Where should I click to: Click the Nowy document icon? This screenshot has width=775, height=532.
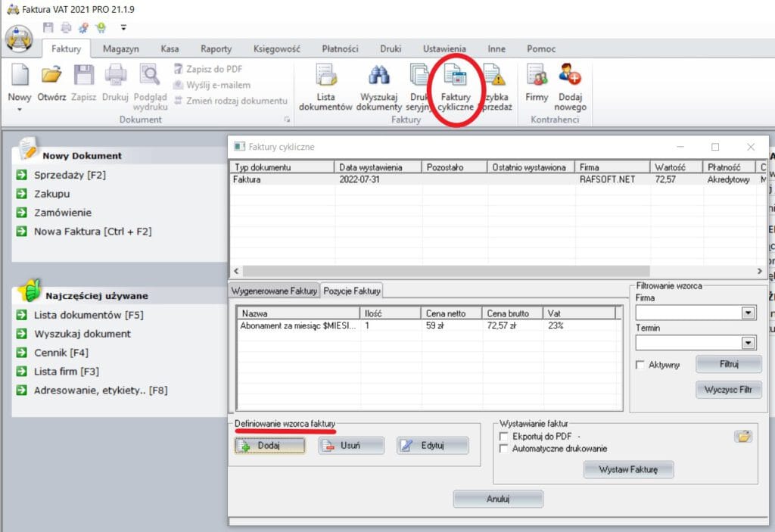[19, 76]
